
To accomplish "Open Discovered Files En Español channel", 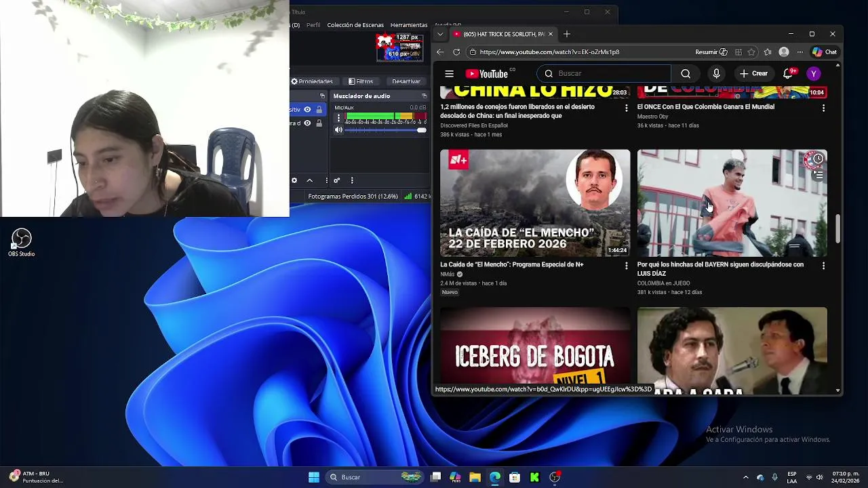I will click(473, 125).
